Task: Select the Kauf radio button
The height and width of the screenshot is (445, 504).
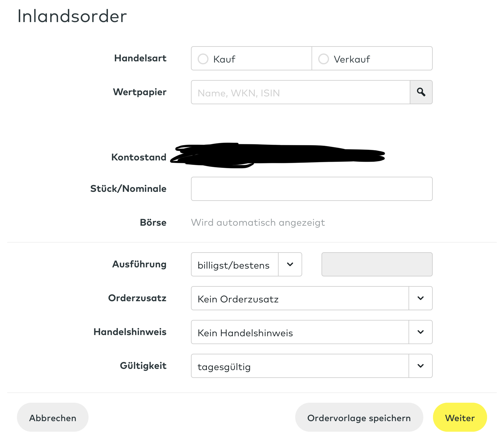Action: 203,59
